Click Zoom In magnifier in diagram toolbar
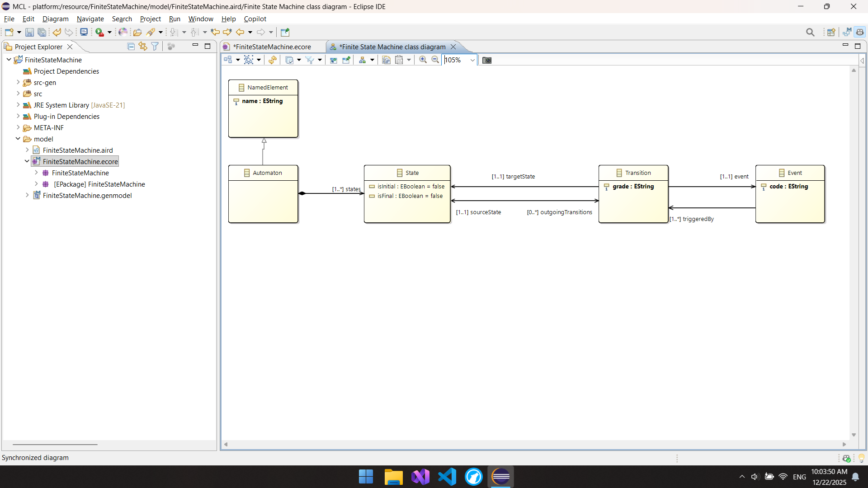 point(423,60)
